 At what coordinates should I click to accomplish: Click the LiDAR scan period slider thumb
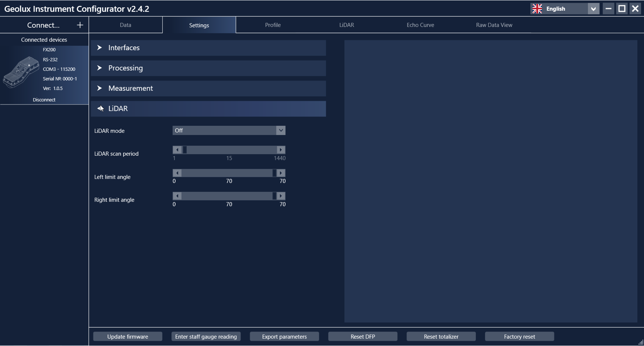[x=185, y=150]
